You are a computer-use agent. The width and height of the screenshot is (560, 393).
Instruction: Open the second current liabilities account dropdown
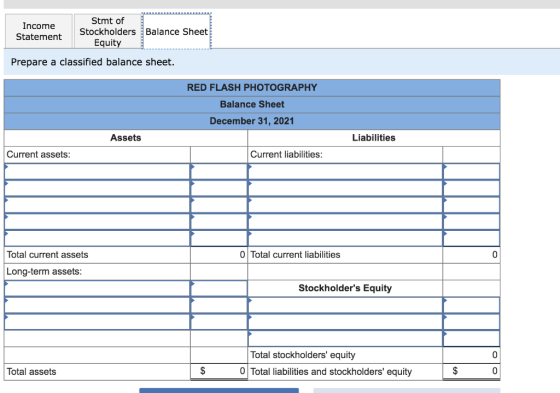click(345, 188)
